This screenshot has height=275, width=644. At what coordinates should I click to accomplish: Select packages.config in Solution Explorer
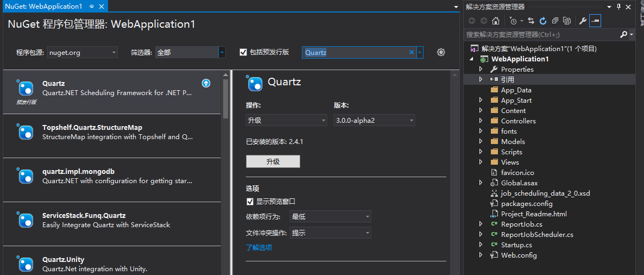coord(527,203)
